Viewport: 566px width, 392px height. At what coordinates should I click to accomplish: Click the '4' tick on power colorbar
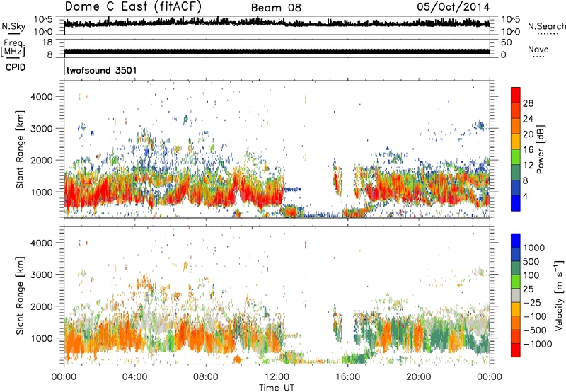[x=525, y=196]
